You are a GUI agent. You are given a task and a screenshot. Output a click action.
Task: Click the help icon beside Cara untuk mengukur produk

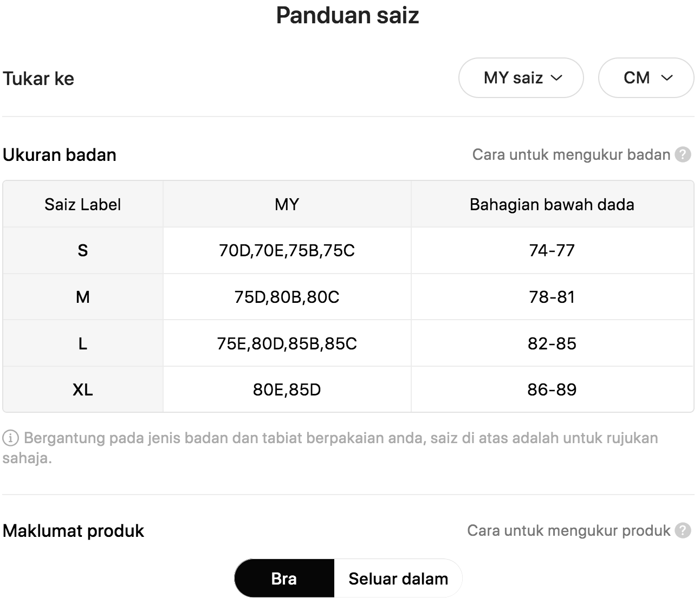[x=683, y=530]
